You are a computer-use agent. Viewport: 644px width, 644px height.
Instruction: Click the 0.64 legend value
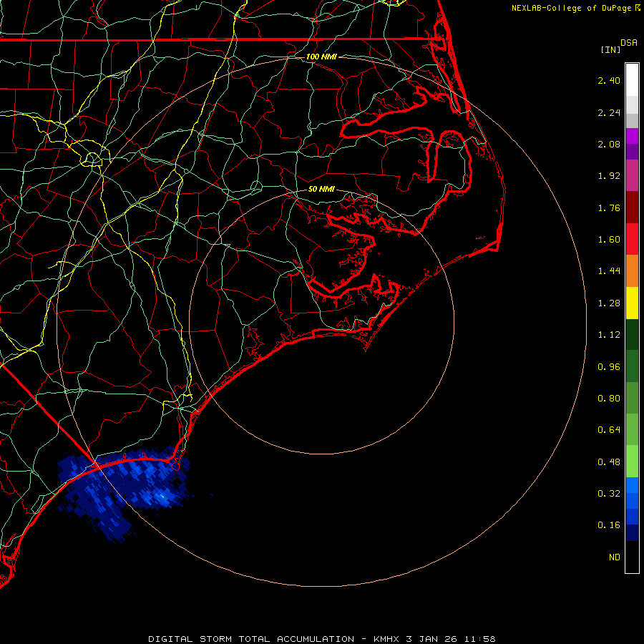(x=609, y=430)
